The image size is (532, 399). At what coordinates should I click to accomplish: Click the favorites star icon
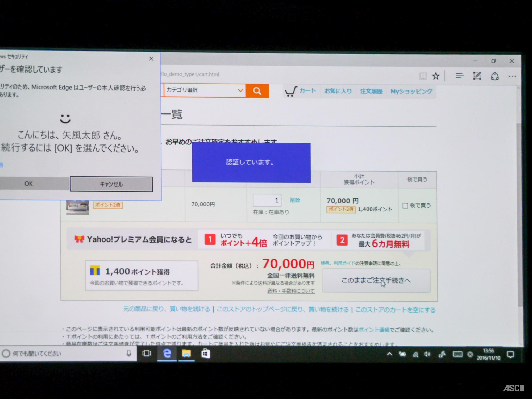click(436, 76)
